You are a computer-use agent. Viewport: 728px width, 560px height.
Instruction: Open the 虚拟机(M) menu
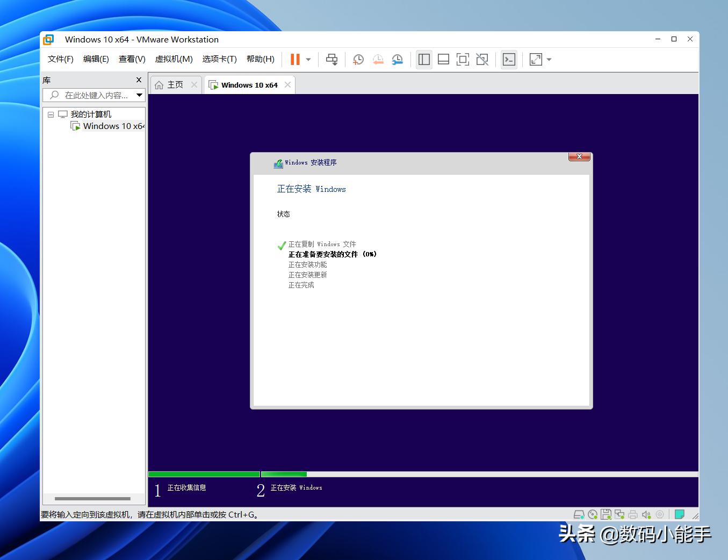click(x=173, y=59)
